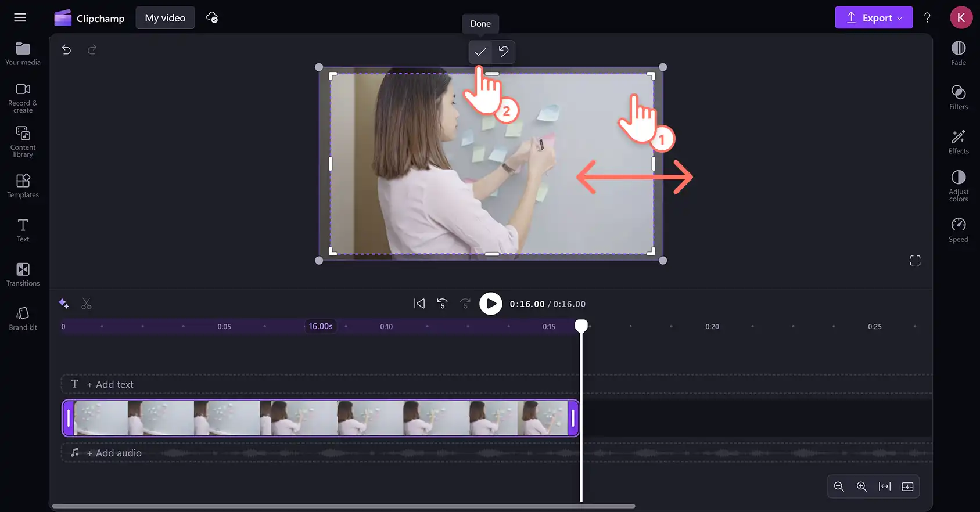
Task: Enter fullscreen preview
Action: tap(915, 261)
